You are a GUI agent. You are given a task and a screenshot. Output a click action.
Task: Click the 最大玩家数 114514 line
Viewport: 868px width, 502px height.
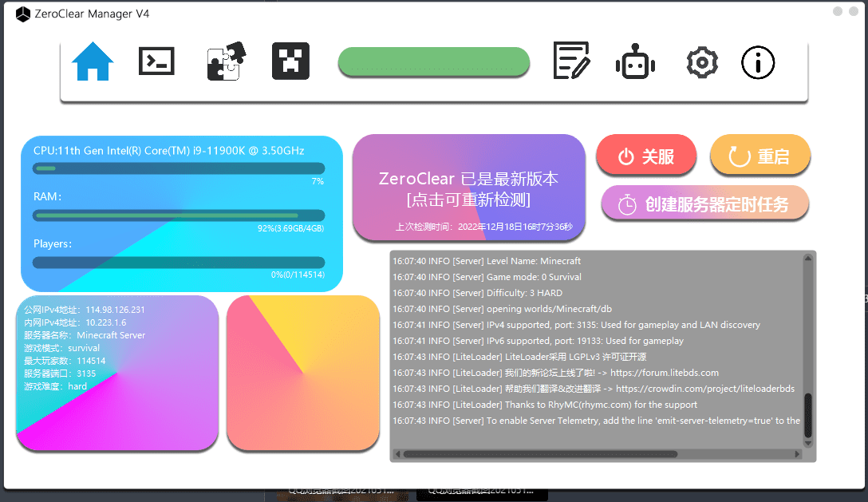(65, 361)
